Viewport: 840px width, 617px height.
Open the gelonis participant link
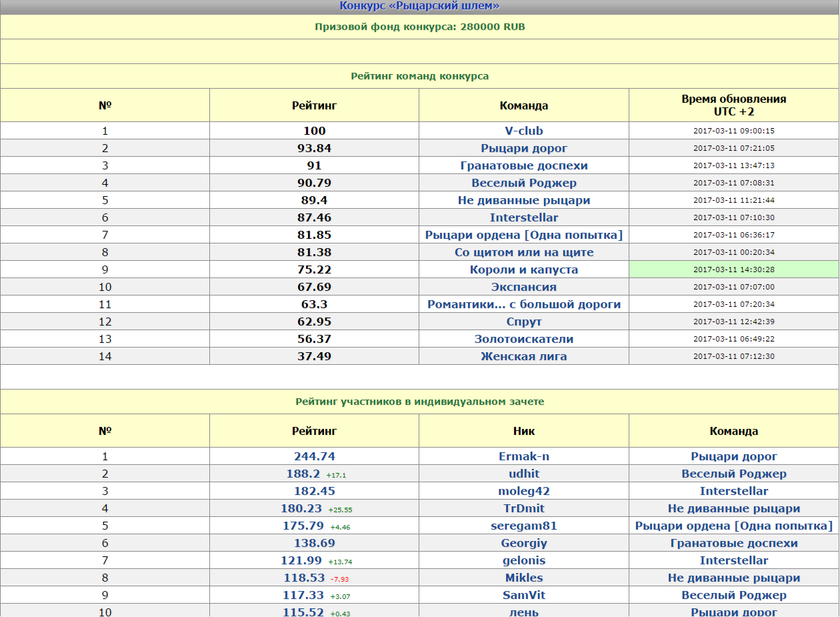click(524, 560)
